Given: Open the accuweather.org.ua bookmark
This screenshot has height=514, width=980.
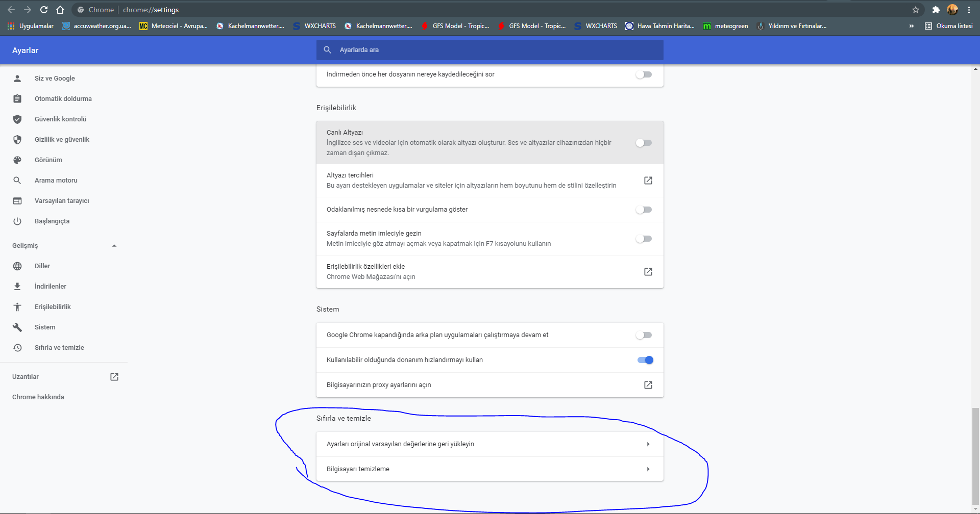Looking at the screenshot, I should pos(96,26).
